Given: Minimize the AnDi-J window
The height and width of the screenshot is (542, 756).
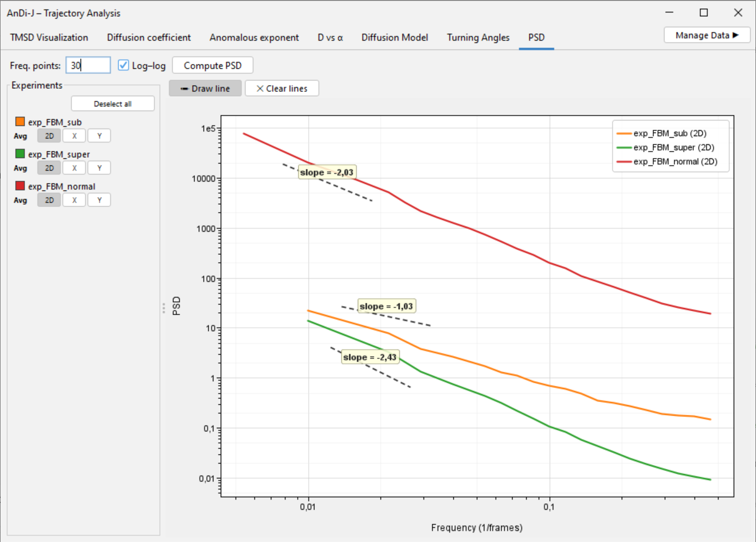Looking at the screenshot, I should pos(669,13).
